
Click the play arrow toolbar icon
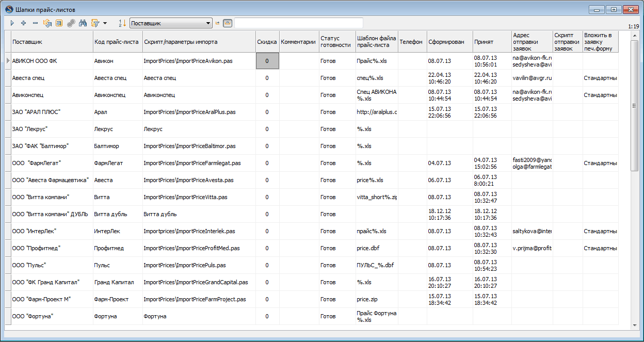coord(12,23)
